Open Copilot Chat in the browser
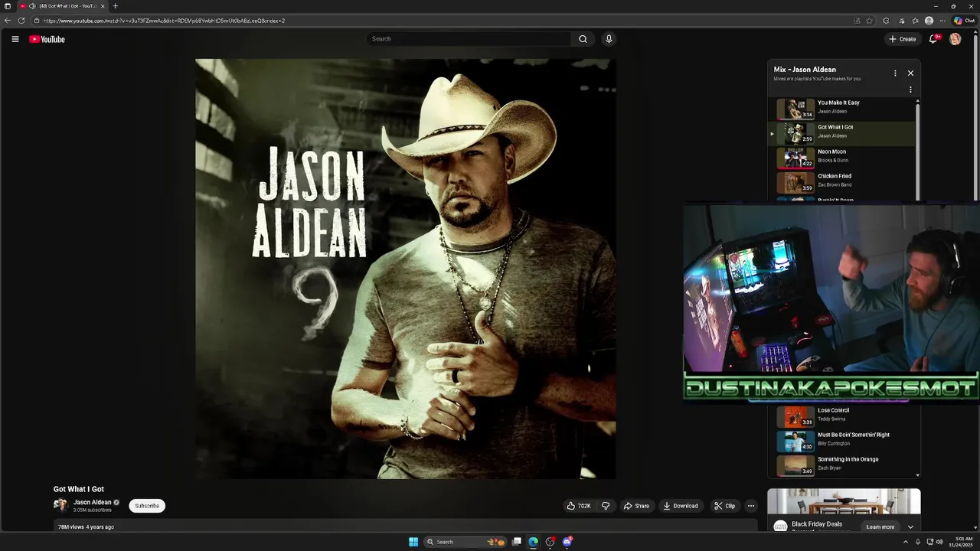 tap(964, 21)
